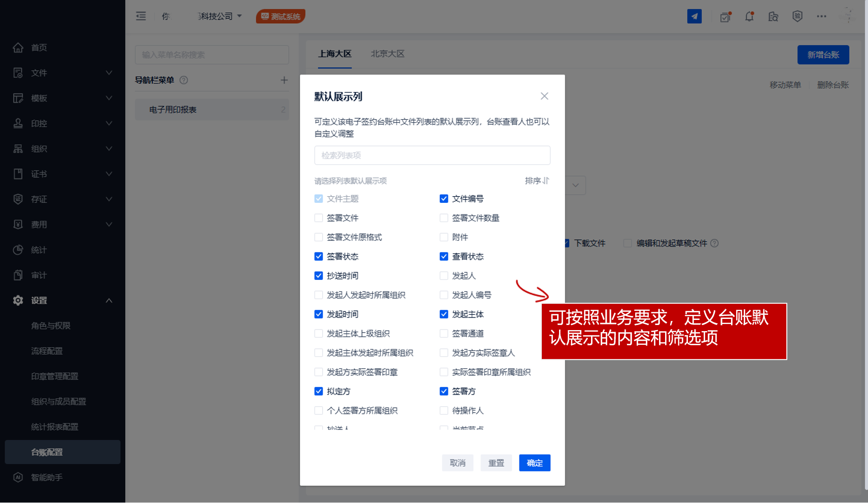868x503 pixels.
Task: Expand the 文件 sidebar menu chevron
Action: pyautogui.click(x=109, y=73)
